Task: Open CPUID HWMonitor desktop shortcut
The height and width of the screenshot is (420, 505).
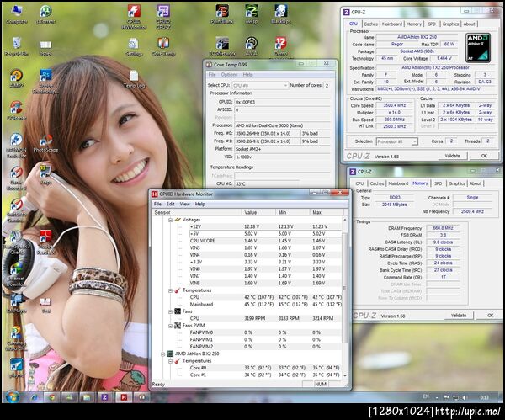Action: click(x=134, y=17)
